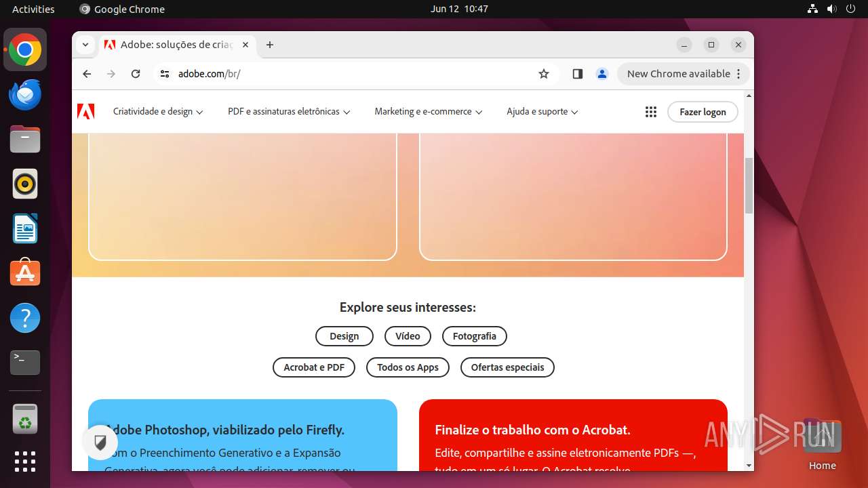Expand Marketing e e-commerce menu
868x488 pixels.
pos(429,112)
